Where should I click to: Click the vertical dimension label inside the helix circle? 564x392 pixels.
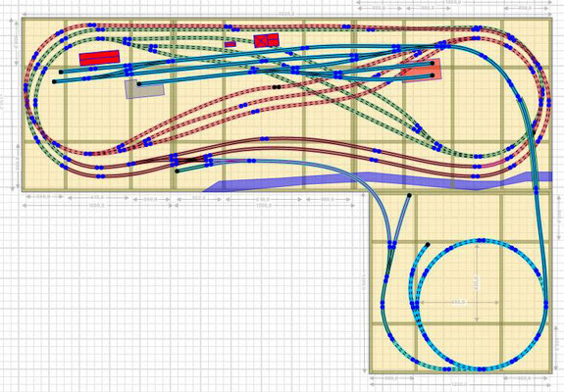tap(477, 283)
